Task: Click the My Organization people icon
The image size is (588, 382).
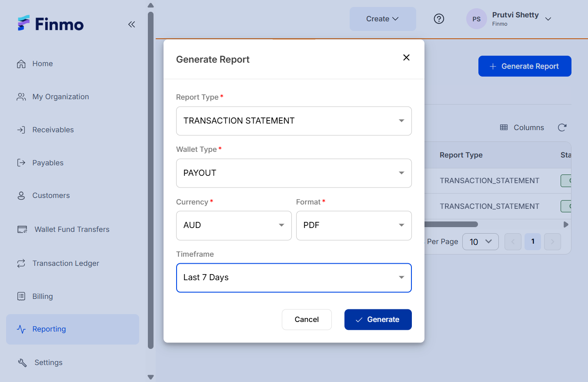Action: coord(21,97)
